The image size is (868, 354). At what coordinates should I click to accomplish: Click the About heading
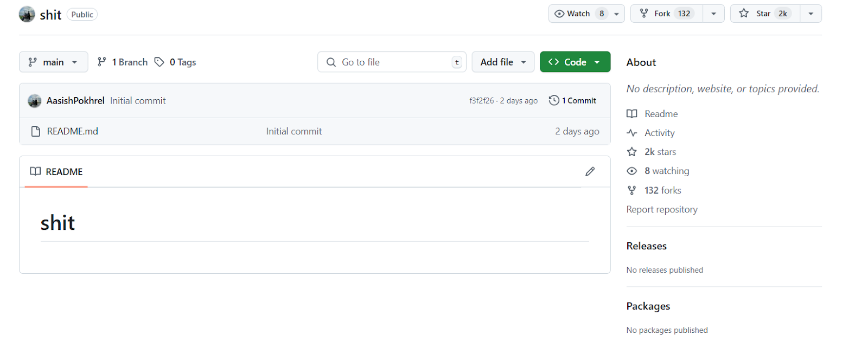[x=641, y=62]
